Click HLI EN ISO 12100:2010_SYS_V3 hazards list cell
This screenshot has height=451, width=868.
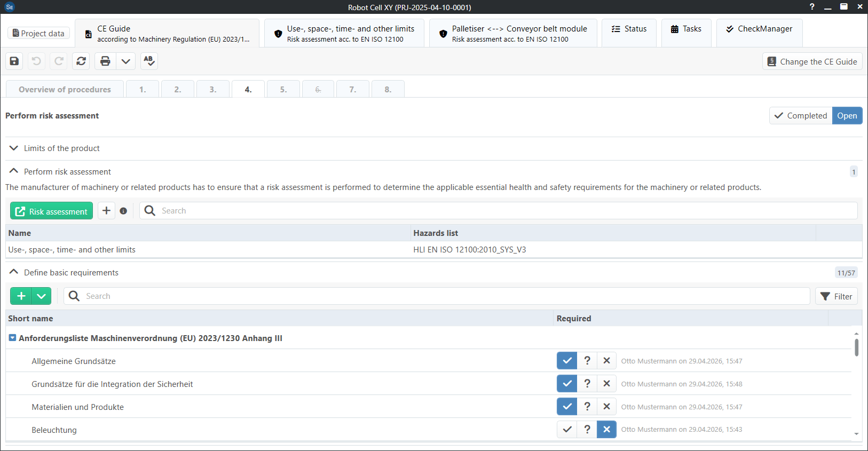coord(470,249)
